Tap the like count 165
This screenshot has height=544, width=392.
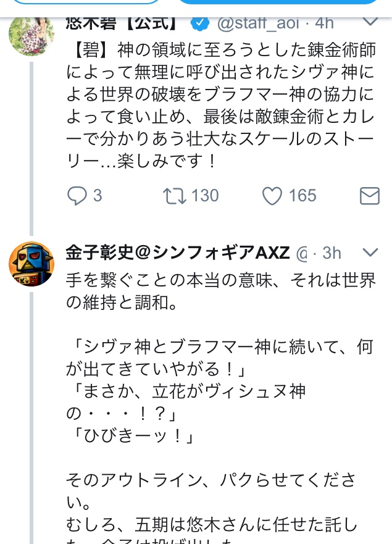[302, 196]
